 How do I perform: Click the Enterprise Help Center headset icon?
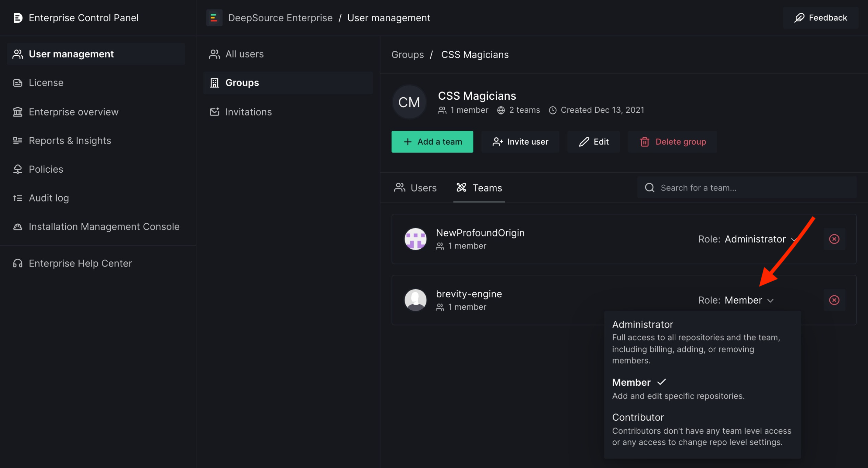(x=18, y=263)
